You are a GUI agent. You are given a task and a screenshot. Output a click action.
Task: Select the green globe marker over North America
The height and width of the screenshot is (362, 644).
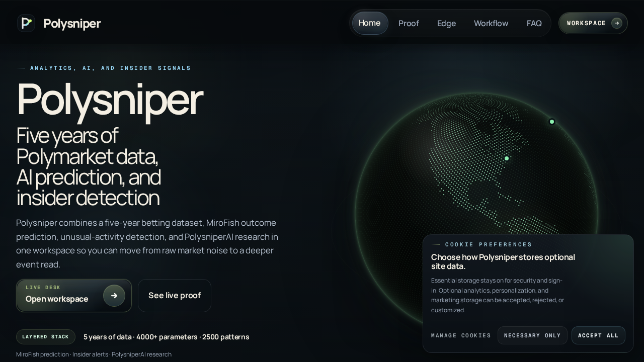point(507,158)
